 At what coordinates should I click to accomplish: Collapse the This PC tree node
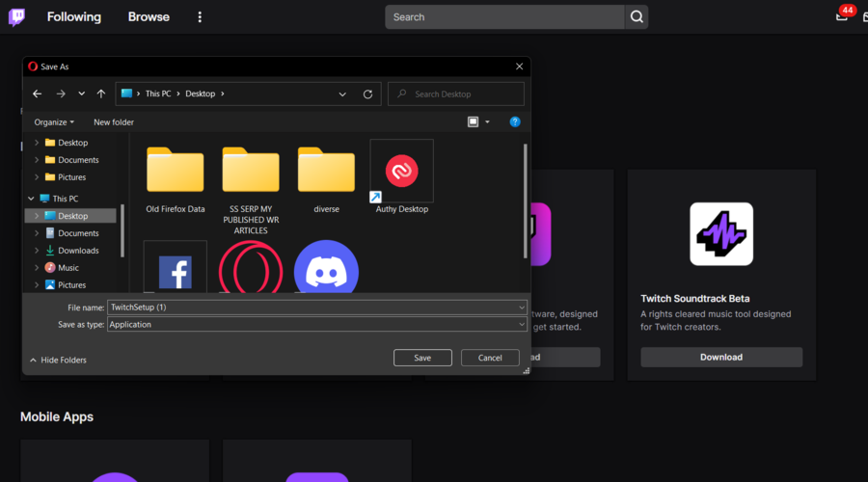[31, 199]
